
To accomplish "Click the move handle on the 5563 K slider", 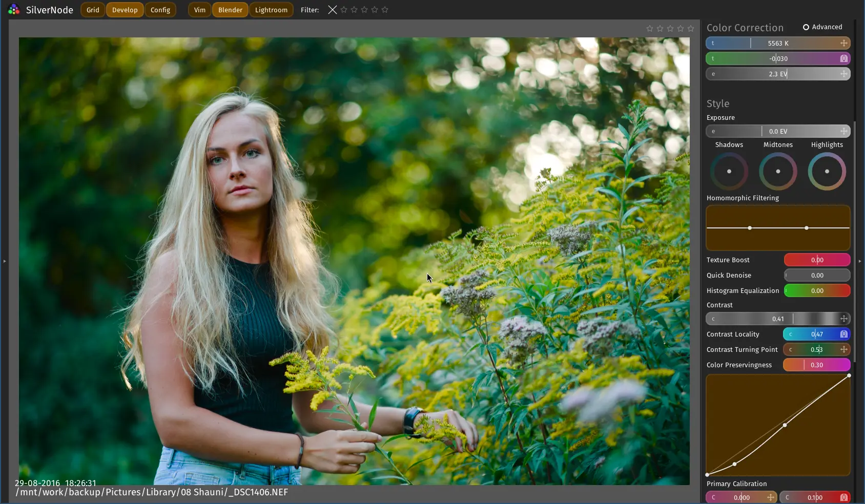I will click(x=843, y=44).
